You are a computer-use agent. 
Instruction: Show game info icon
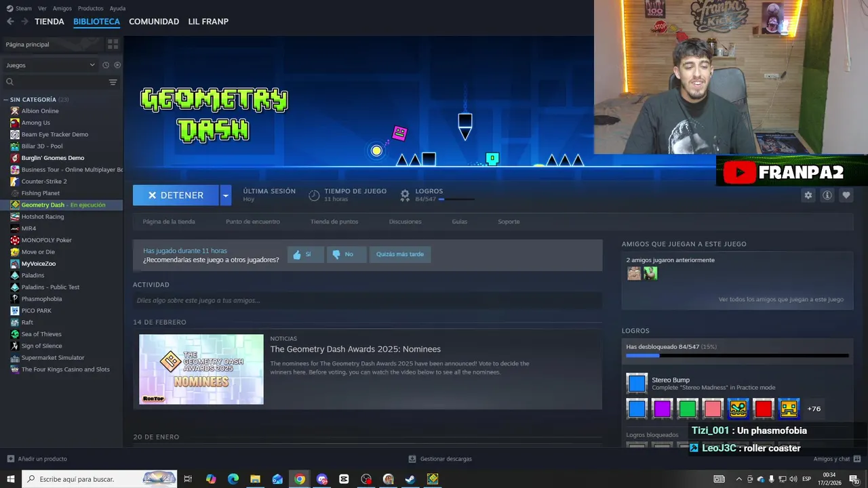[827, 195]
